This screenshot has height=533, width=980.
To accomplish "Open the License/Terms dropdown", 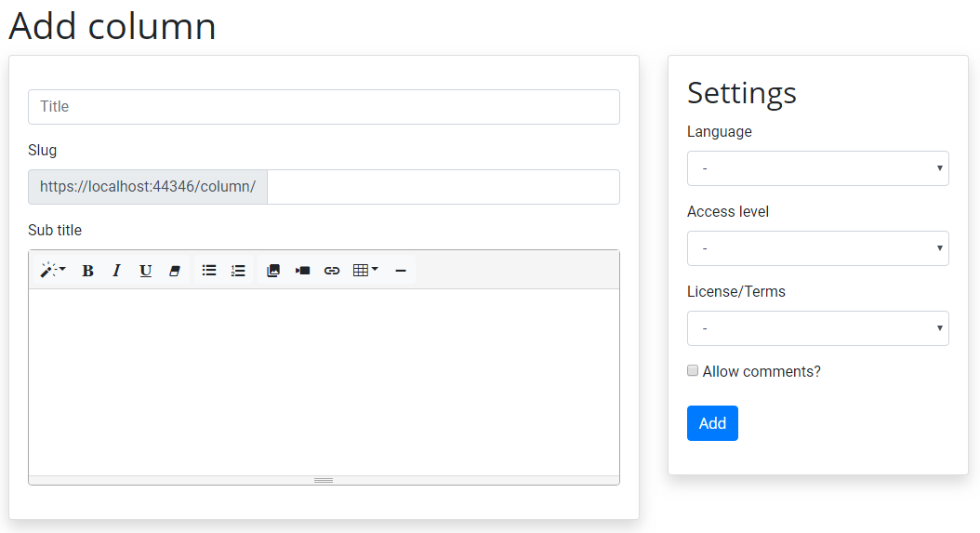I will click(817, 328).
